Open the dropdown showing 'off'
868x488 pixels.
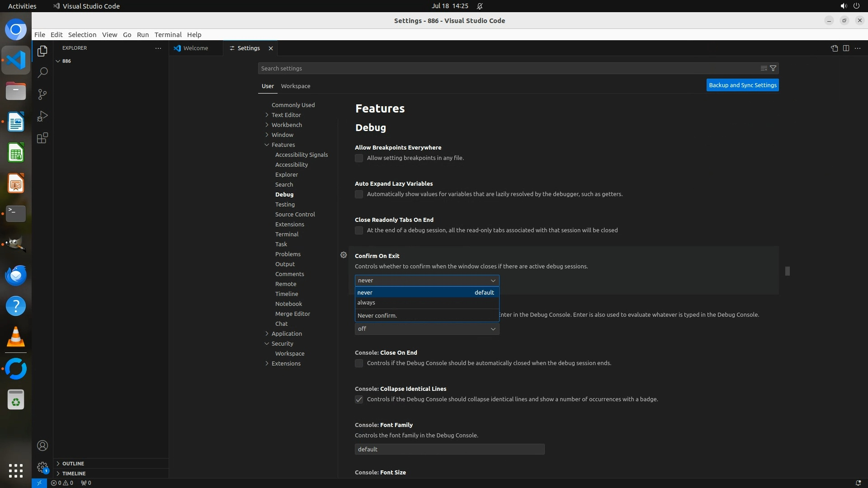pos(427,329)
